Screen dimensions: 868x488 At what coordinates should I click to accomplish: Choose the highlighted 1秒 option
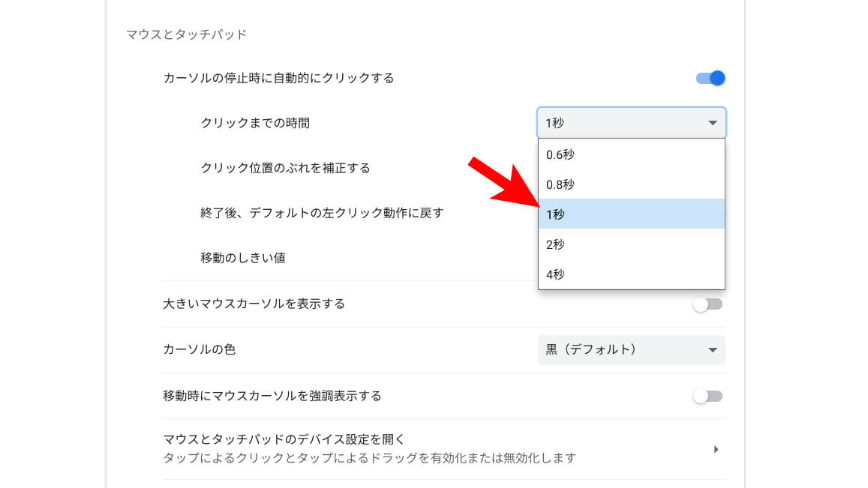click(631, 214)
